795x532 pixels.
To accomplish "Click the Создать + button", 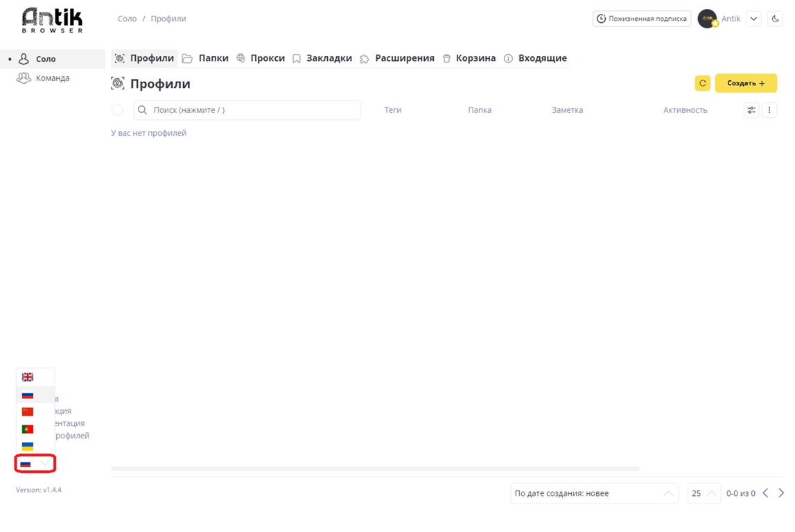I will pos(746,83).
